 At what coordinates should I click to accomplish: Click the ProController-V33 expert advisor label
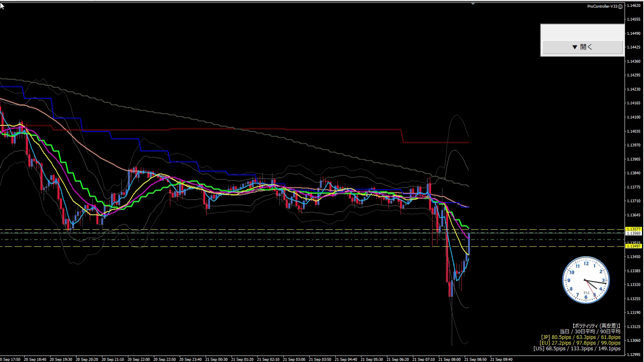tap(602, 6)
